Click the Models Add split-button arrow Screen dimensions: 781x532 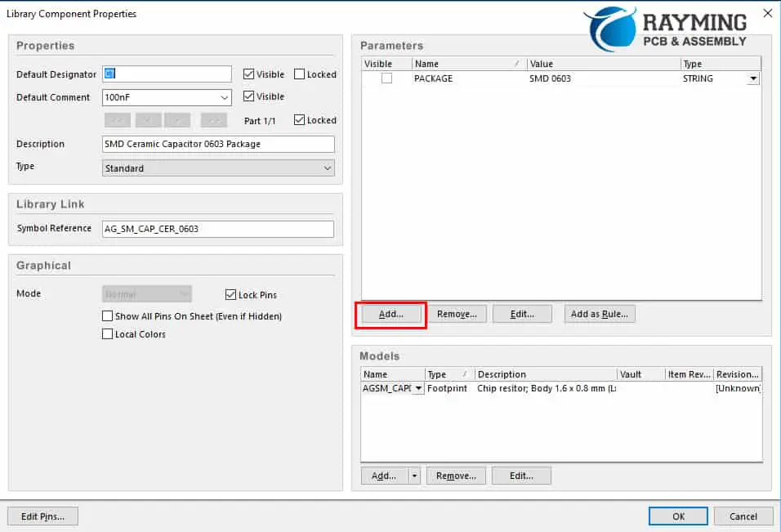click(x=414, y=476)
